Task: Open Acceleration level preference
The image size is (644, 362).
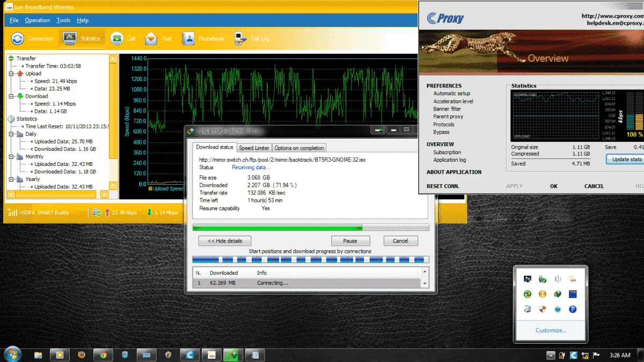Action: coord(453,101)
